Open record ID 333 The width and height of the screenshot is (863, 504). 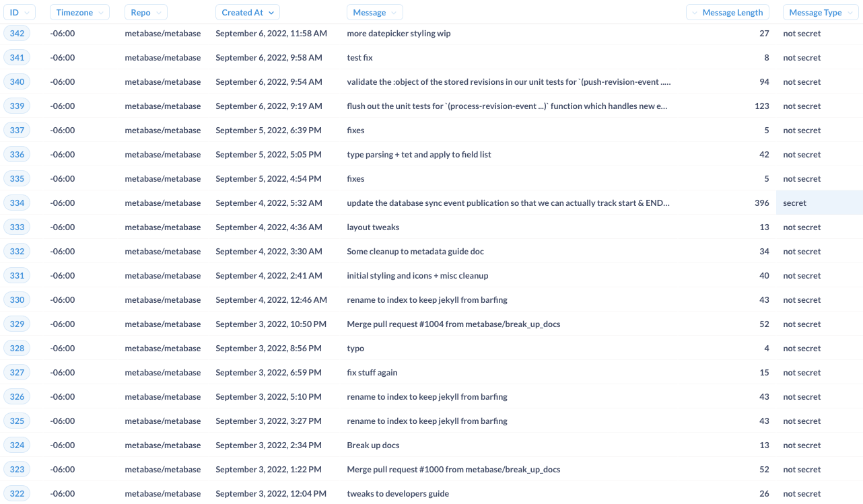tap(17, 227)
